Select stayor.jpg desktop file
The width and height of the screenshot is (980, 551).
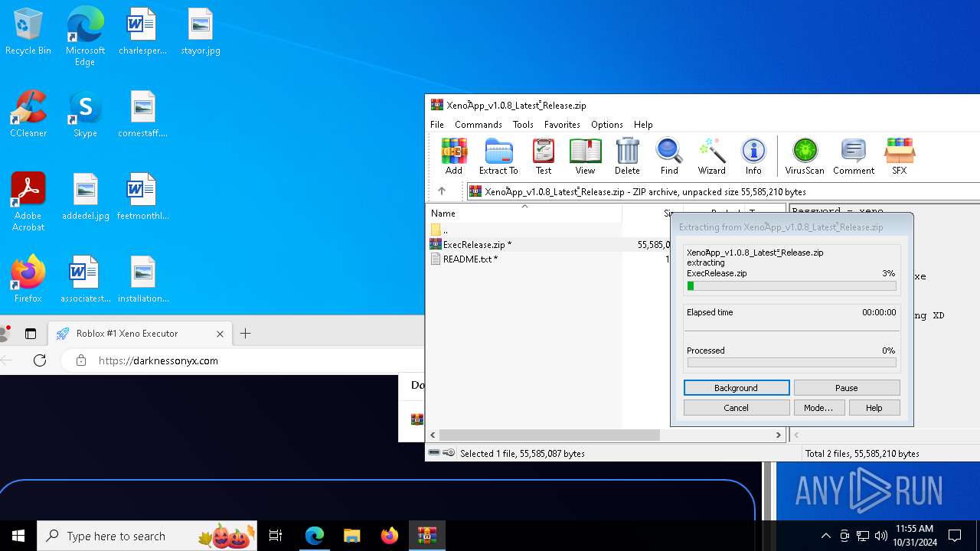point(201,32)
